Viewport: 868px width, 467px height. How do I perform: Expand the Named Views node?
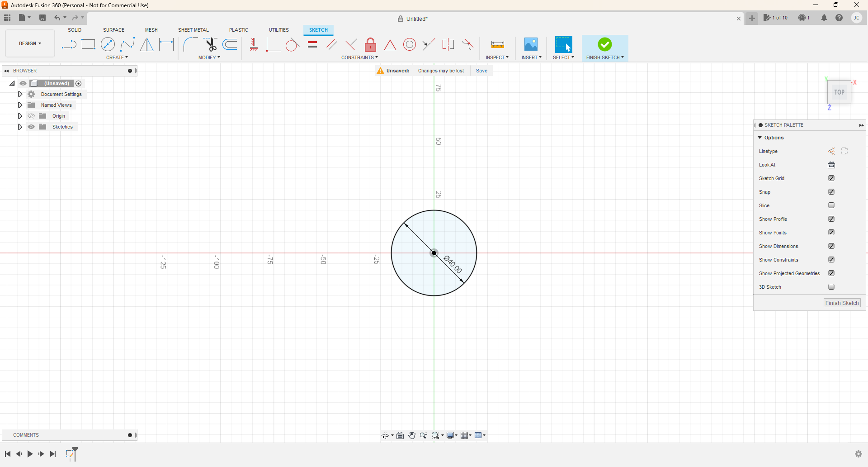click(20, 105)
